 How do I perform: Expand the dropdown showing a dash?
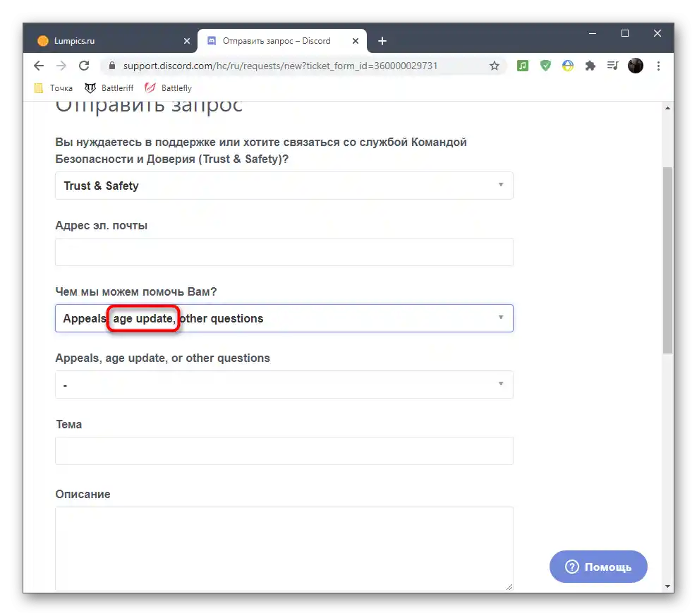pyautogui.click(x=284, y=385)
